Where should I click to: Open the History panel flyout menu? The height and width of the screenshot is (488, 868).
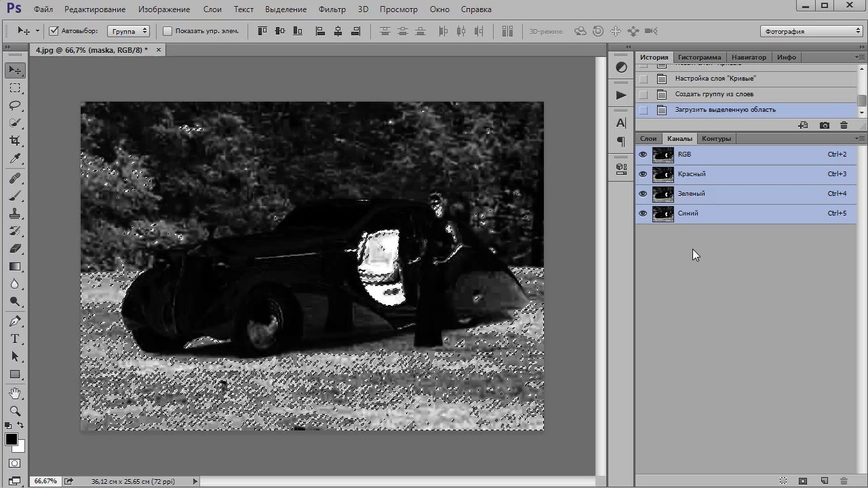(860, 57)
